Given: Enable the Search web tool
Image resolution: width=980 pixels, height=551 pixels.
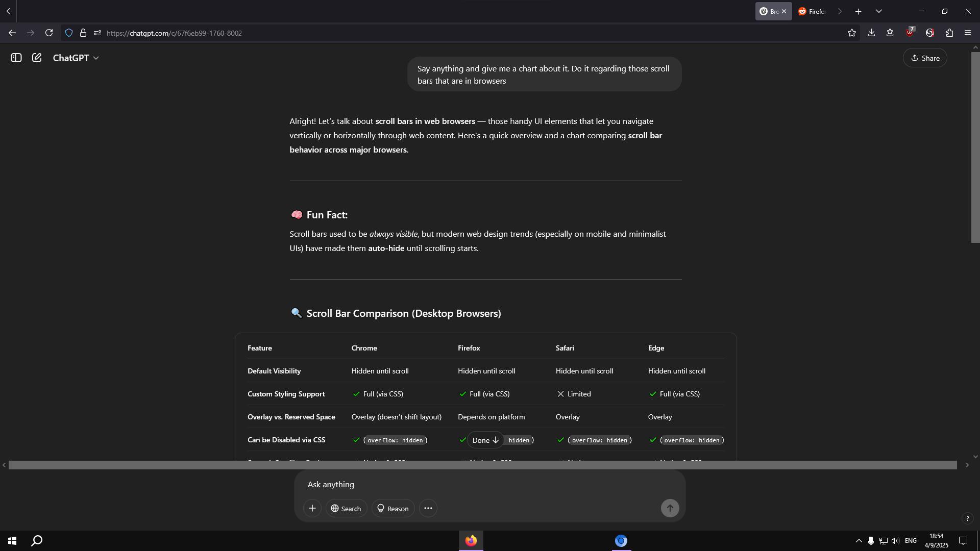Looking at the screenshot, I should [x=346, y=508].
